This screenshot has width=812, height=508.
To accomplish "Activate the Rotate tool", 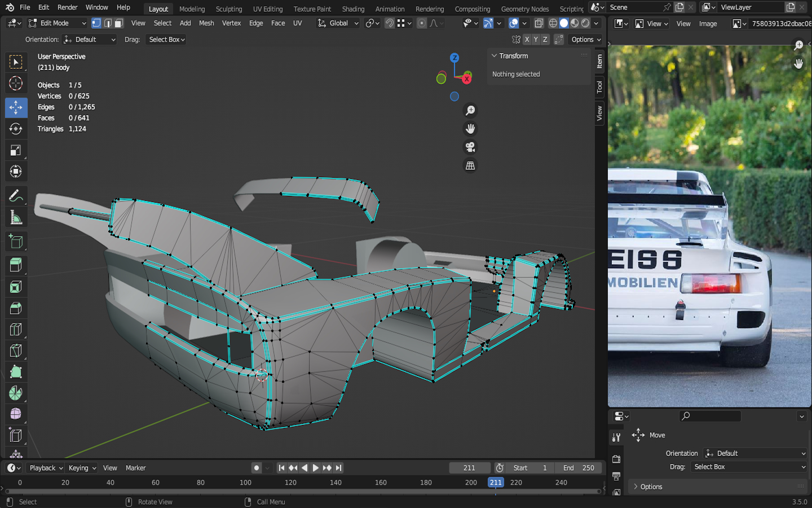I will 16,129.
